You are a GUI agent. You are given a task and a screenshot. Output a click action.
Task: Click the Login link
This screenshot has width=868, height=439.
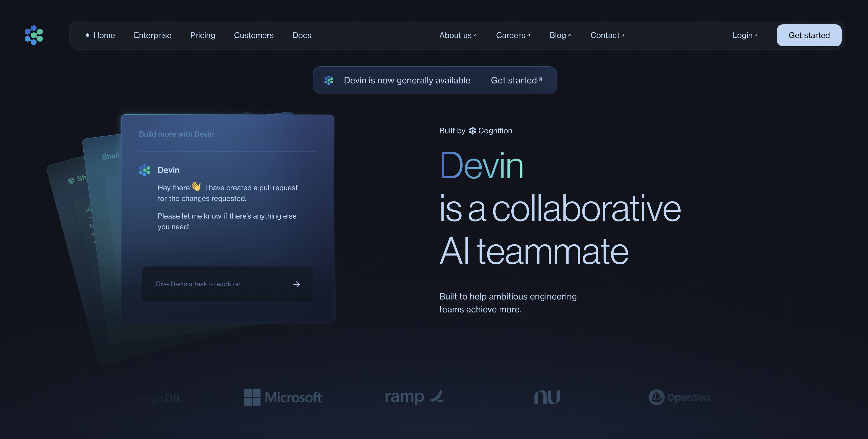(745, 35)
